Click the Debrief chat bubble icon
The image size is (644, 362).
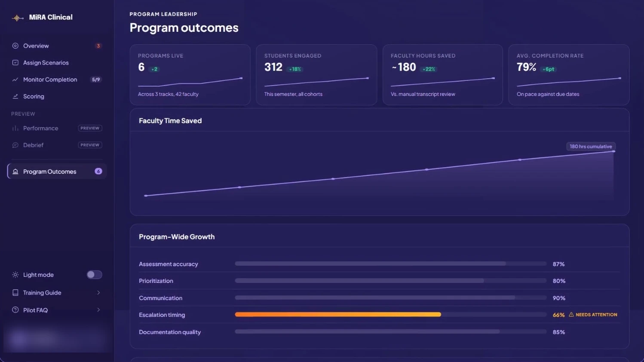click(15, 145)
